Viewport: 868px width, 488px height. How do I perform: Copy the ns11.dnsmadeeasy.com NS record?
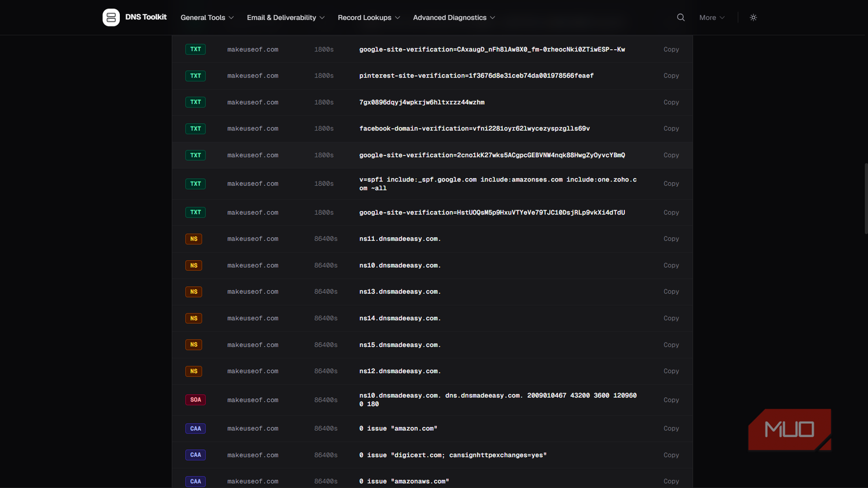[671, 239]
